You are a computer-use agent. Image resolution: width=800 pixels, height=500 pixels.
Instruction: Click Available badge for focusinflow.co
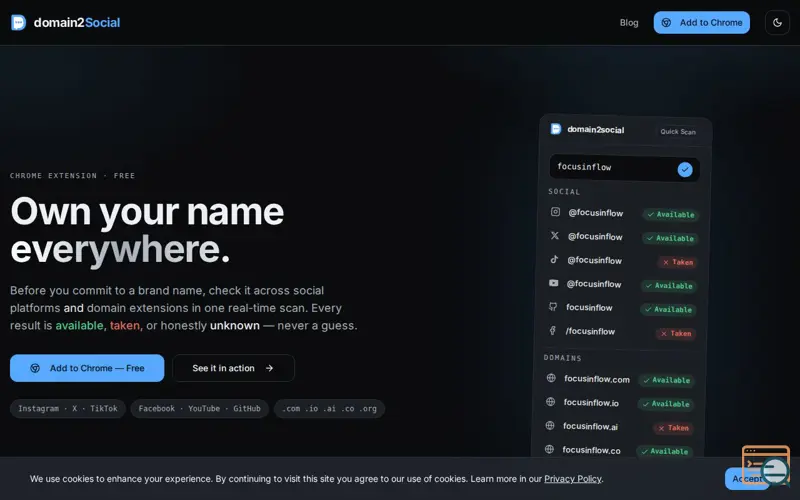coord(665,452)
